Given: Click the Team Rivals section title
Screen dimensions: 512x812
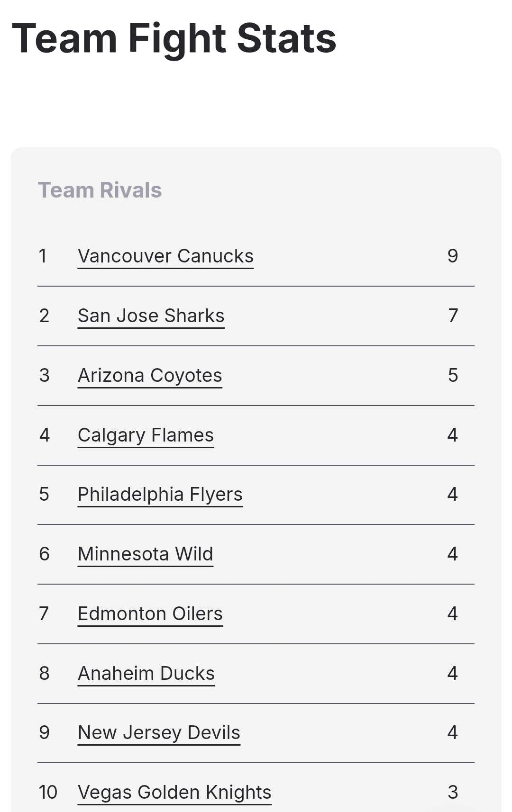Looking at the screenshot, I should pyautogui.click(x=100, y=190).
